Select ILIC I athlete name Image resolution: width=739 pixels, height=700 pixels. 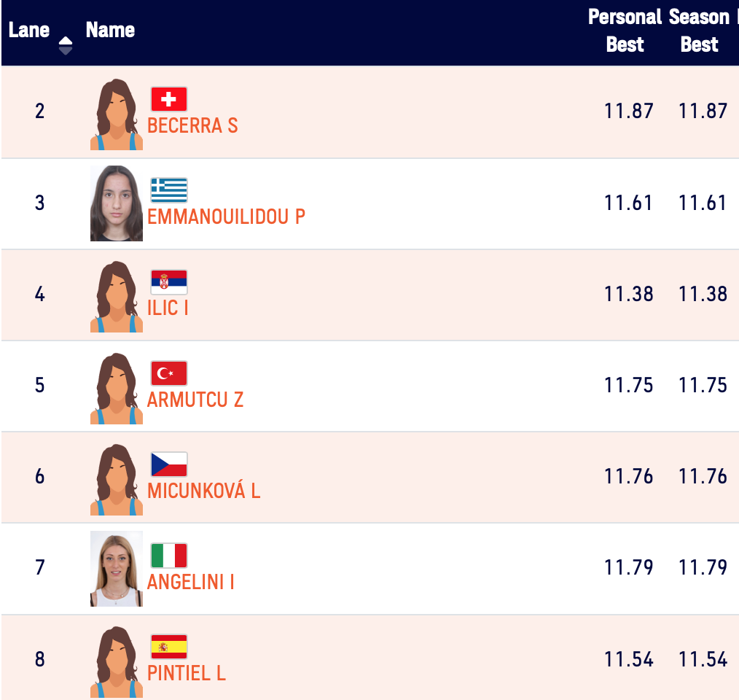[168, 308]
